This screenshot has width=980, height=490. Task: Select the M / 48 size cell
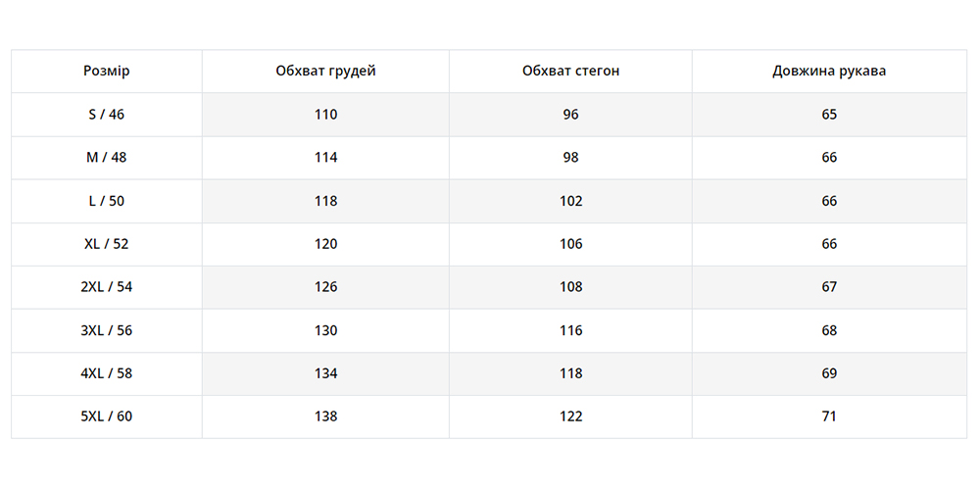point(107,158)
